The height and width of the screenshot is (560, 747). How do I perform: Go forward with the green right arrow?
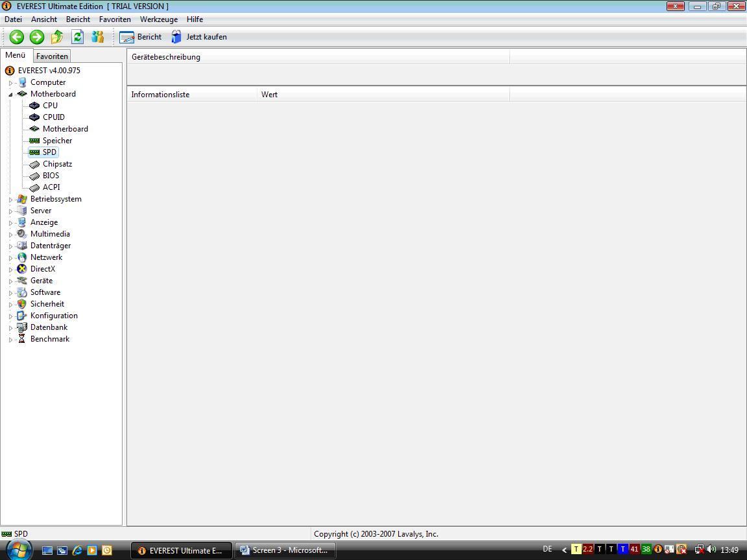tap(37, 37)
